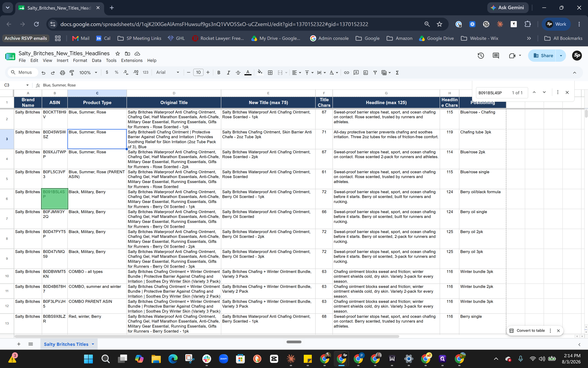Move the document using the folder icon

[127, 53]
